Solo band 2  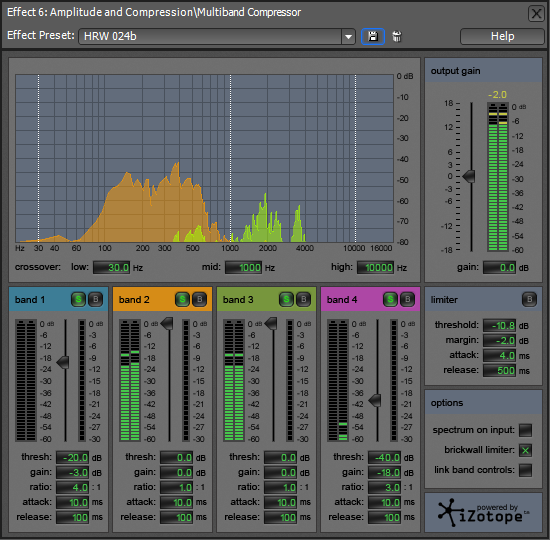(x=182, y=299)
